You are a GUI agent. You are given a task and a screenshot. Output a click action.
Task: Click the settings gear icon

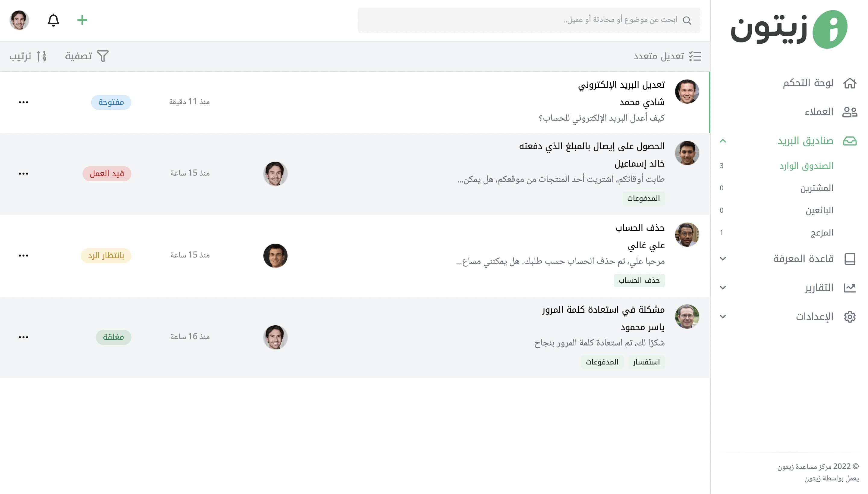coord(849,317)
